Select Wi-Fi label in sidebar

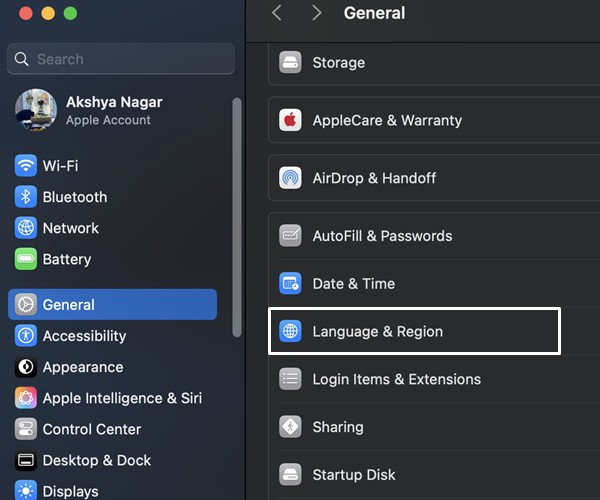tap(60, 166)
